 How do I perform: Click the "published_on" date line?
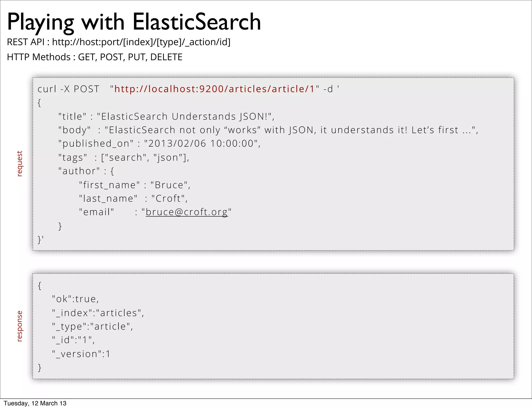pyautogui.click(x=159, y=144)
